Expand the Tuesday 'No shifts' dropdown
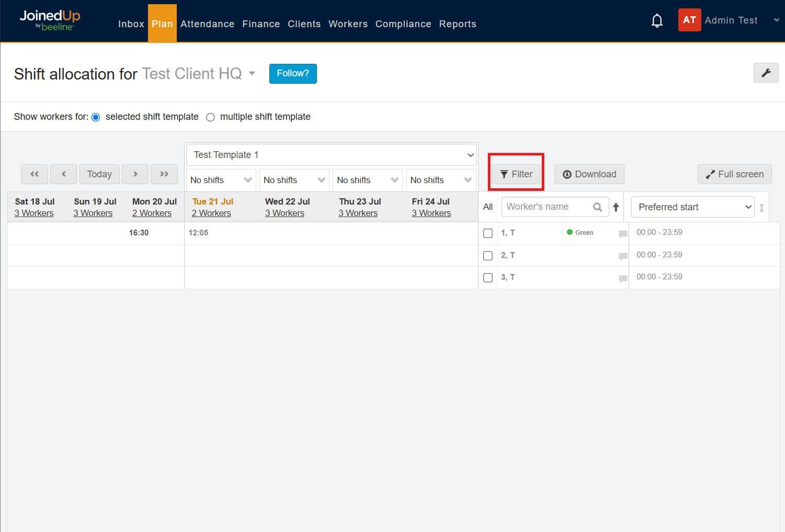The image size is (785, 532). [x=221, y=180]
